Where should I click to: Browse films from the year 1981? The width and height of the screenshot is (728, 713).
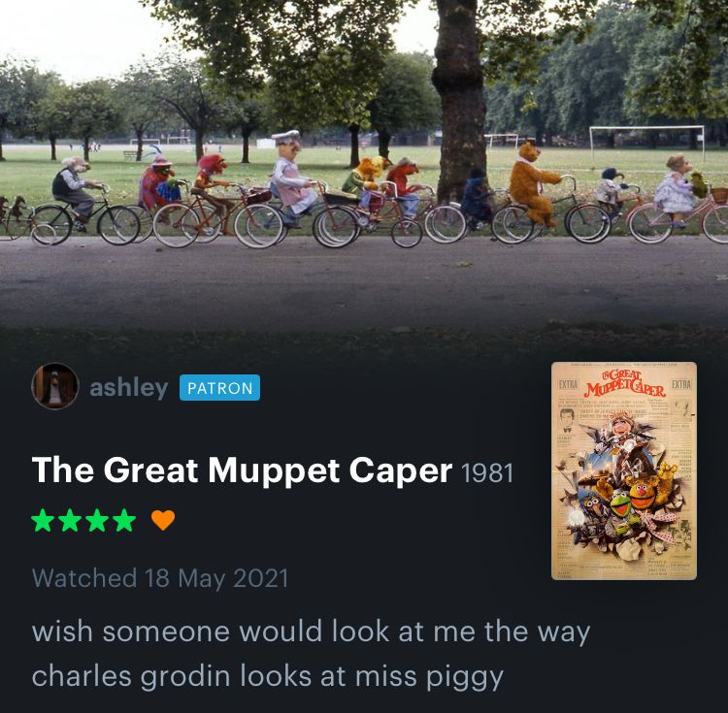pyautogui.click(x=487, y=473)
